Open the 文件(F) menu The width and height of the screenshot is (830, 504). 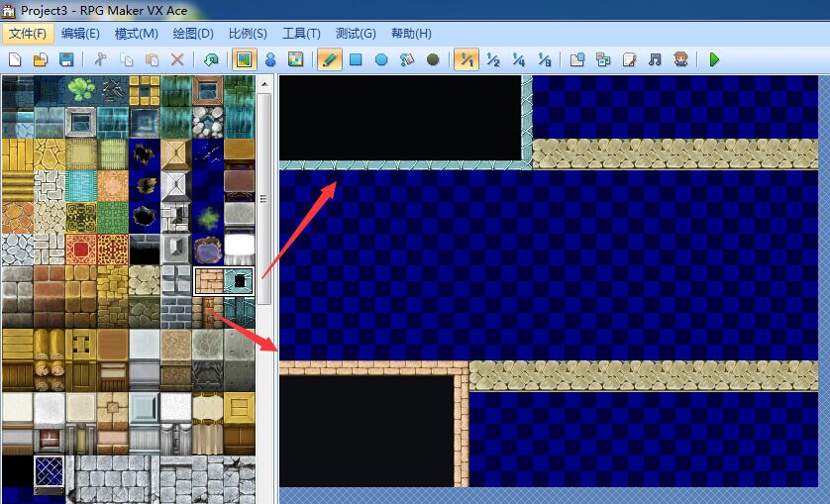click(x=28, y=34)
